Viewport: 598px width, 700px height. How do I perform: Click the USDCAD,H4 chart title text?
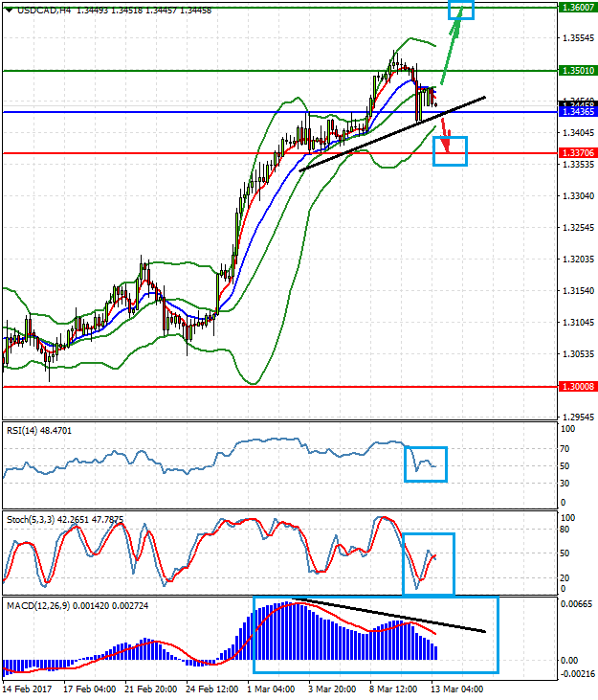pyautogui.click(x=44, y=10)
